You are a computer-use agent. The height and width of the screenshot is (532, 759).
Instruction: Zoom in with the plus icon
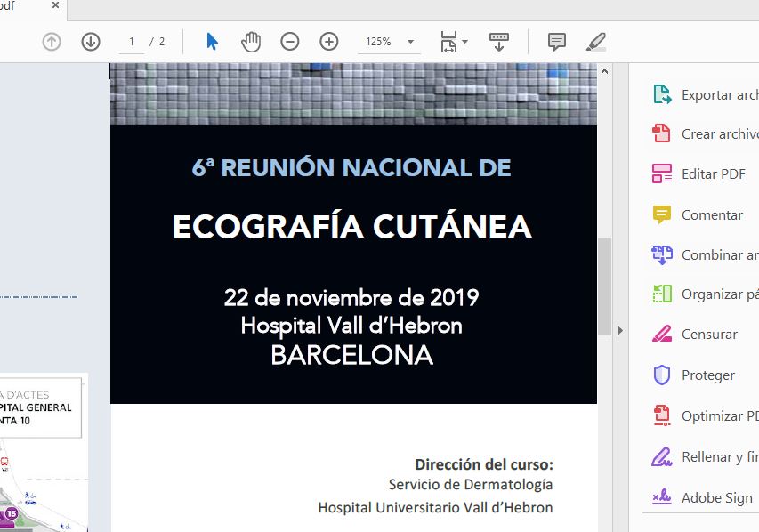(329, 42)
